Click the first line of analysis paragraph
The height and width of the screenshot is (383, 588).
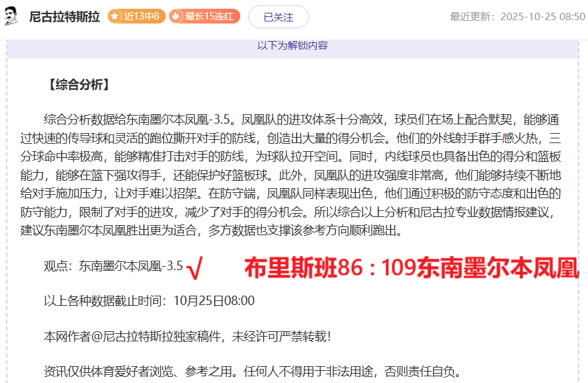pyautogui.click(x=301, y=120)
